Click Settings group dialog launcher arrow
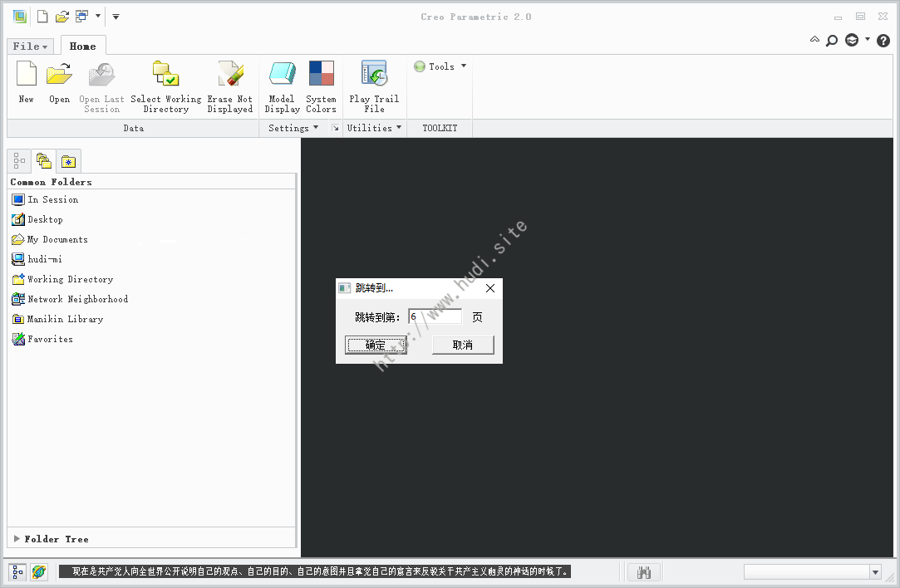The image size is (900, 588). point(335,128)
